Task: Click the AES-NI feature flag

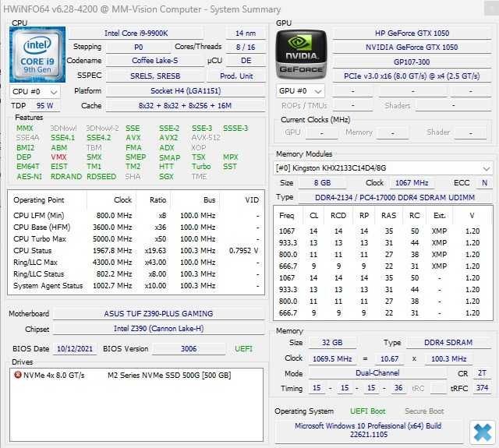Action: click(x=30, y=176)
